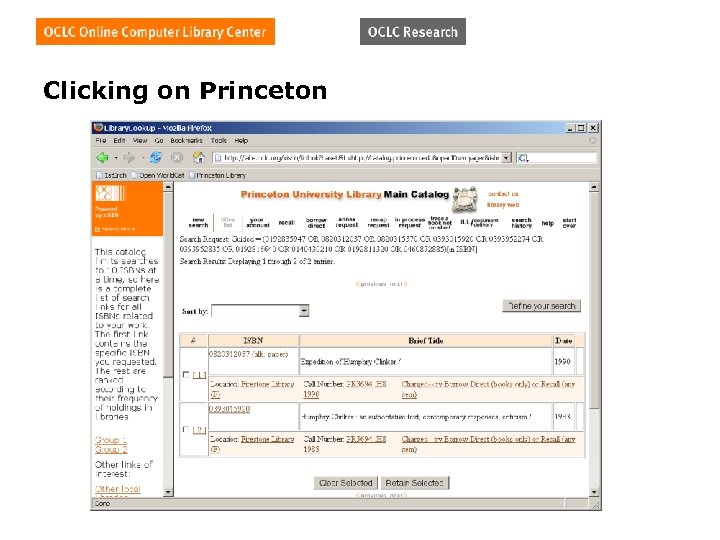This screenshot has width=720, height=540.
Task: Click the call number link dated 1990
Action: click(x=345, y=388)
